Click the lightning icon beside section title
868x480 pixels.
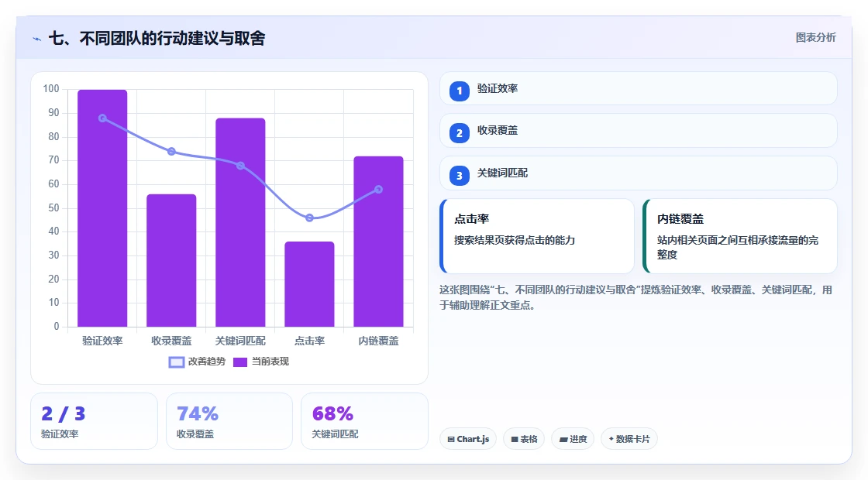point(37,39)
